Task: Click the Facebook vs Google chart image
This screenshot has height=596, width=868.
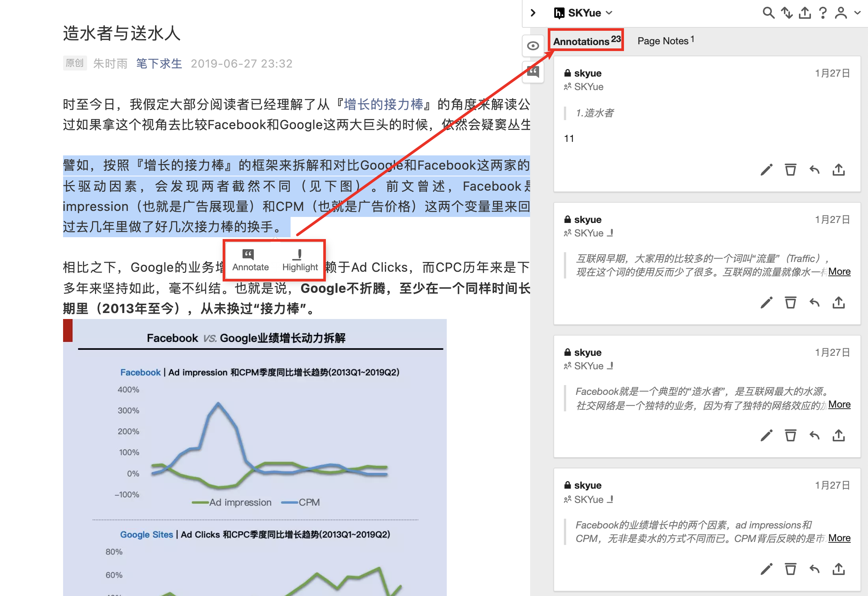Action: [x=255, y=457]
